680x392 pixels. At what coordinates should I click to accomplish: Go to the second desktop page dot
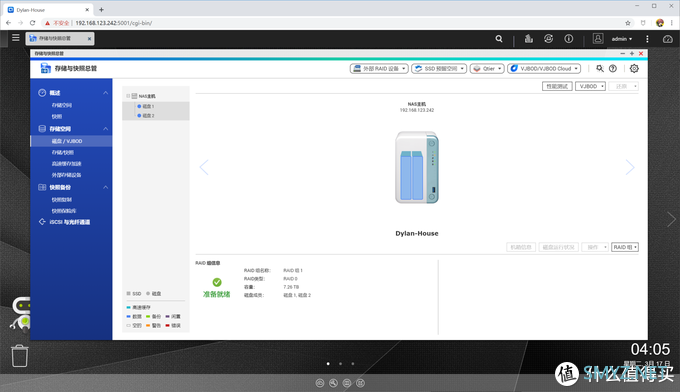coord(340,364)
